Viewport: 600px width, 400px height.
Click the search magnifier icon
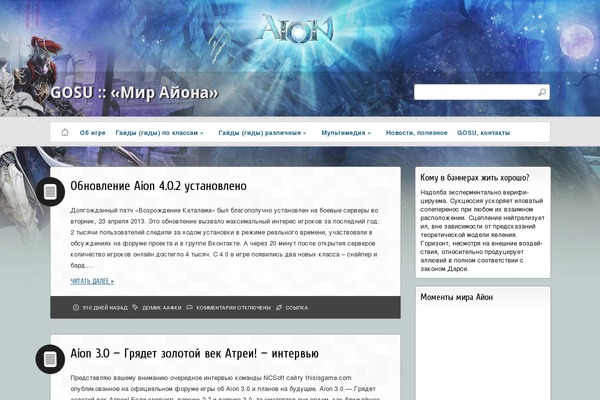coord(541,92)
